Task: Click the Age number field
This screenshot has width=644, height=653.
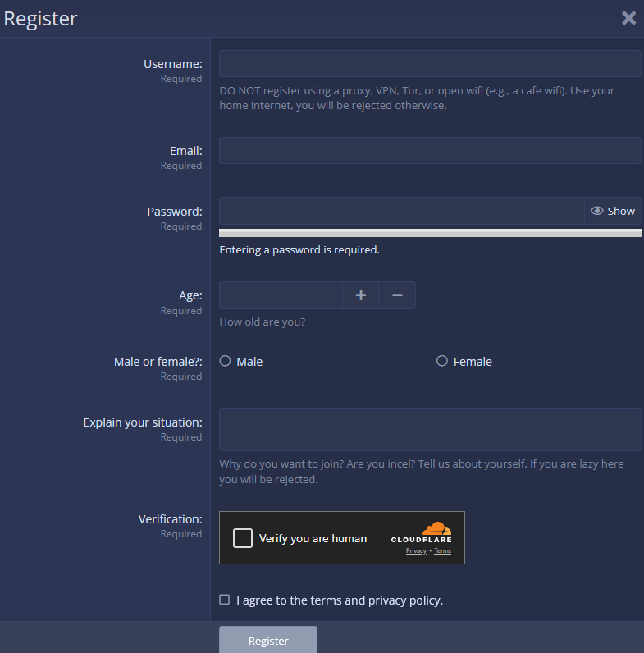Action: click(281, 295)
